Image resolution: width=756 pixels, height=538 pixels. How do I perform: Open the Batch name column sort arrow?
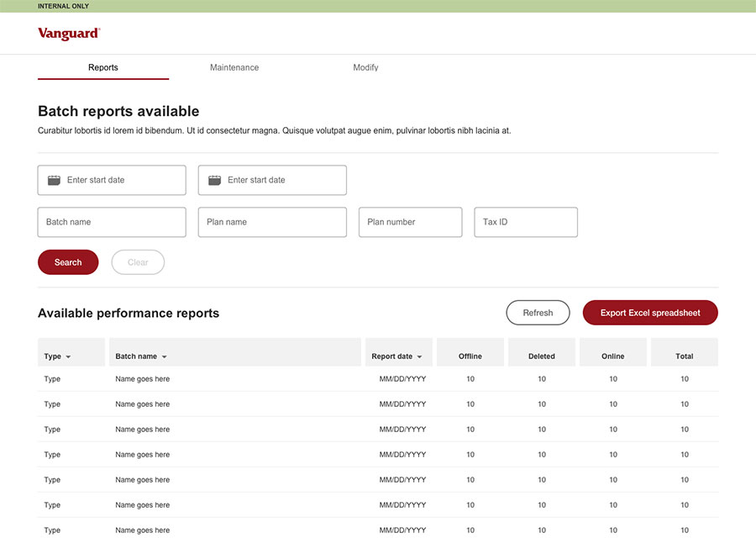pos(165,356)
